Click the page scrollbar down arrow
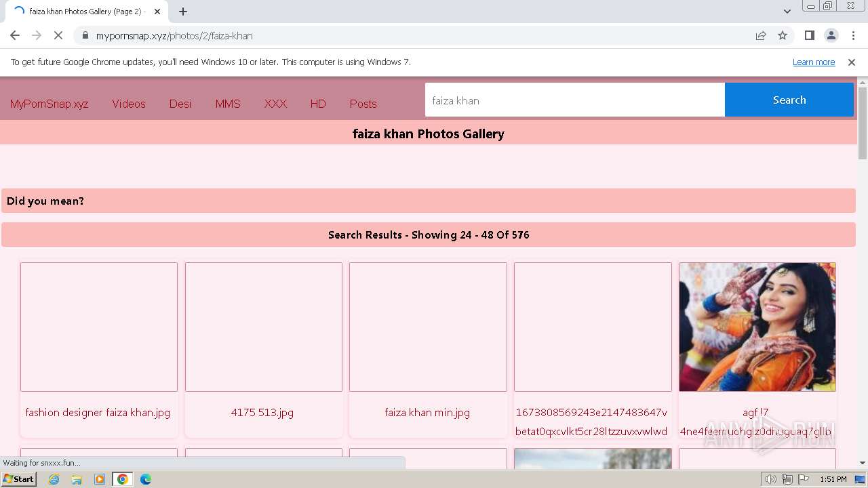This screenshot has width=868, height=488. [863, 464]
